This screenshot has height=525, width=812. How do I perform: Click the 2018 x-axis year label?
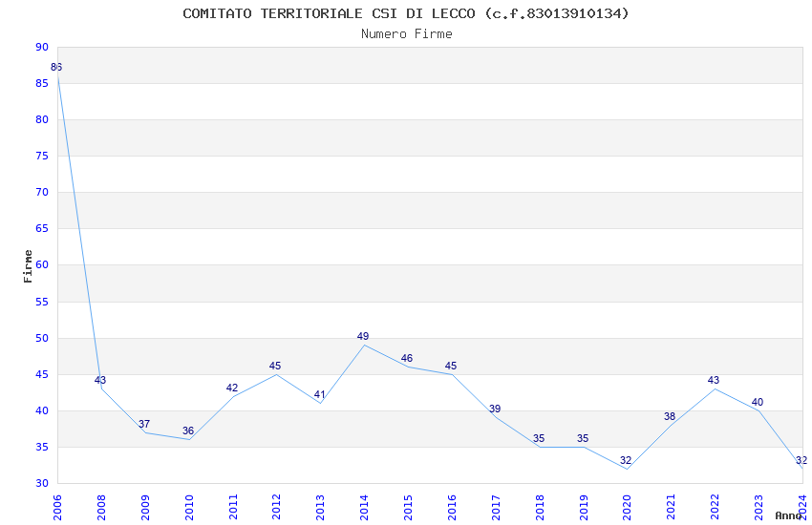(x=539, y=507)
